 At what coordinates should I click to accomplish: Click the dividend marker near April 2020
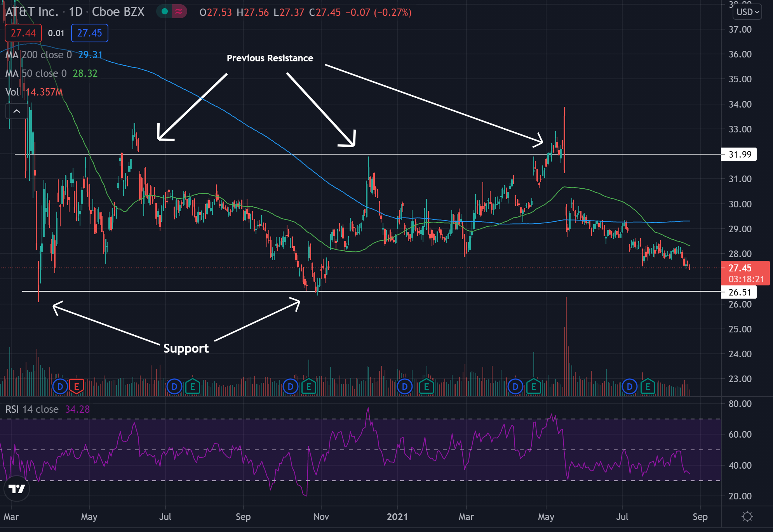(60, 386)
